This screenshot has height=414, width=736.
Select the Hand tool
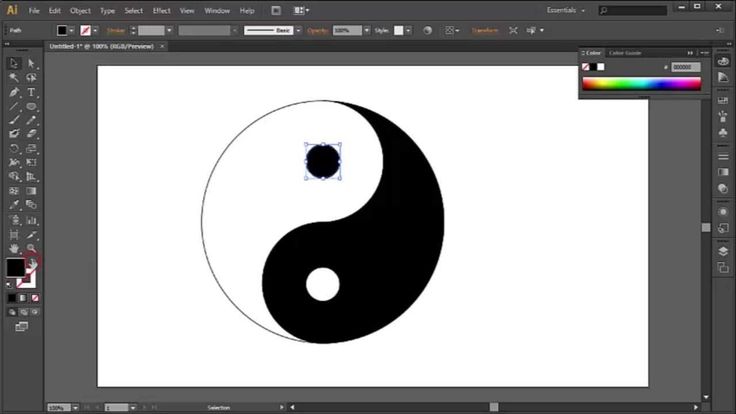coord(14,248)
